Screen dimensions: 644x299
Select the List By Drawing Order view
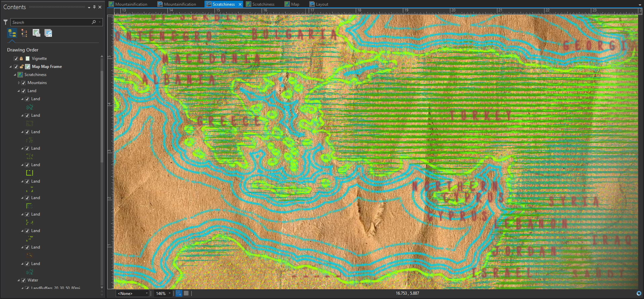click(x=12, y=33)
